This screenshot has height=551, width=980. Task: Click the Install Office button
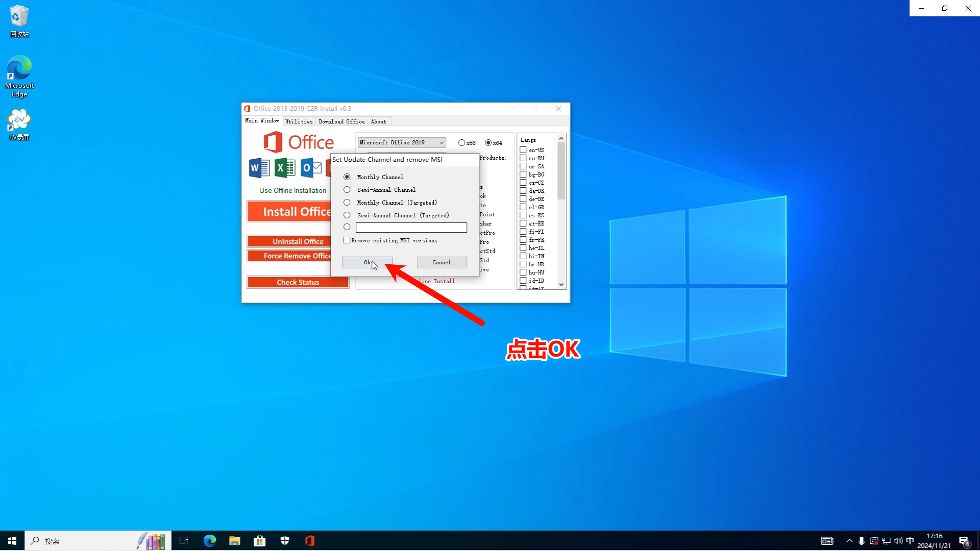point(289,212)
